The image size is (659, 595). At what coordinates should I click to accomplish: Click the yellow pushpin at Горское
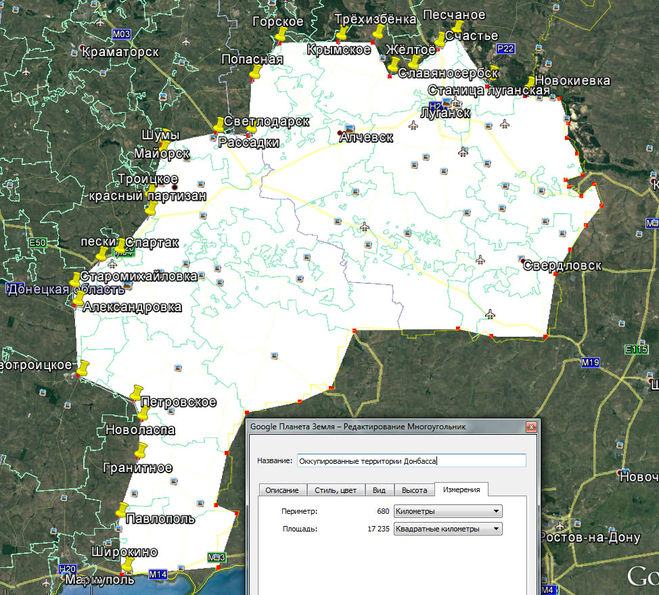[283, 33]
